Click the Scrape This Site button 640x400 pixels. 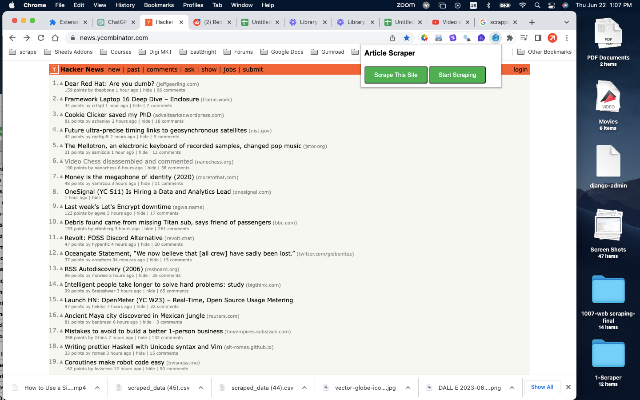[396, 75]
